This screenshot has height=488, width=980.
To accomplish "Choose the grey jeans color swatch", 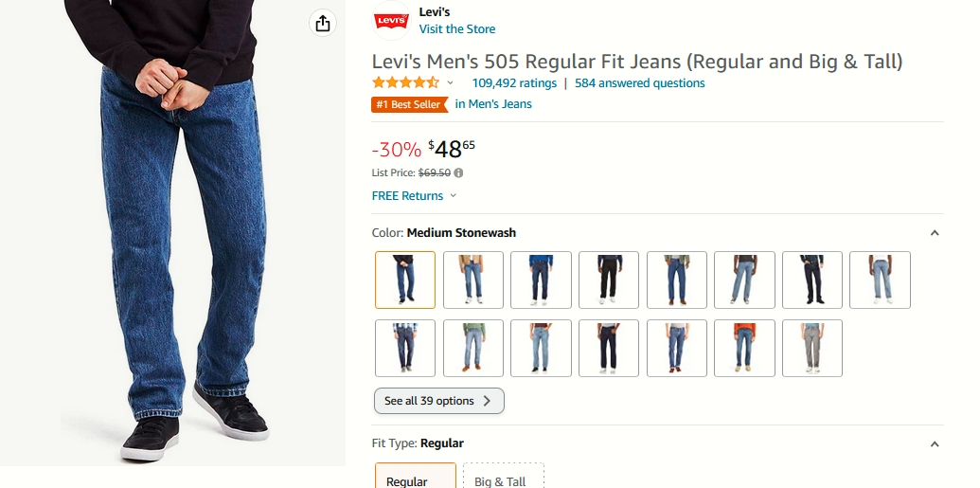I will pos(812,348).
